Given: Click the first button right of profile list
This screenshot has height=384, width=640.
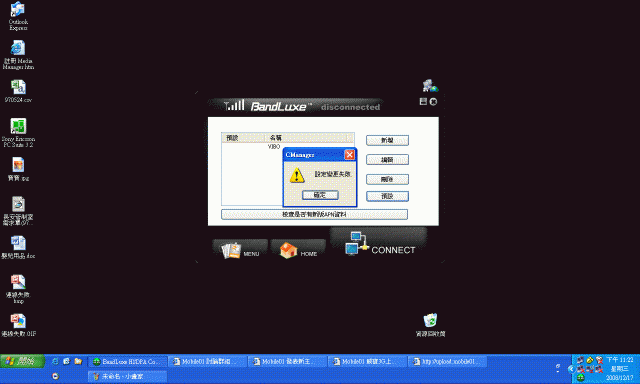Looking at the screenshot, I should 387,140.
